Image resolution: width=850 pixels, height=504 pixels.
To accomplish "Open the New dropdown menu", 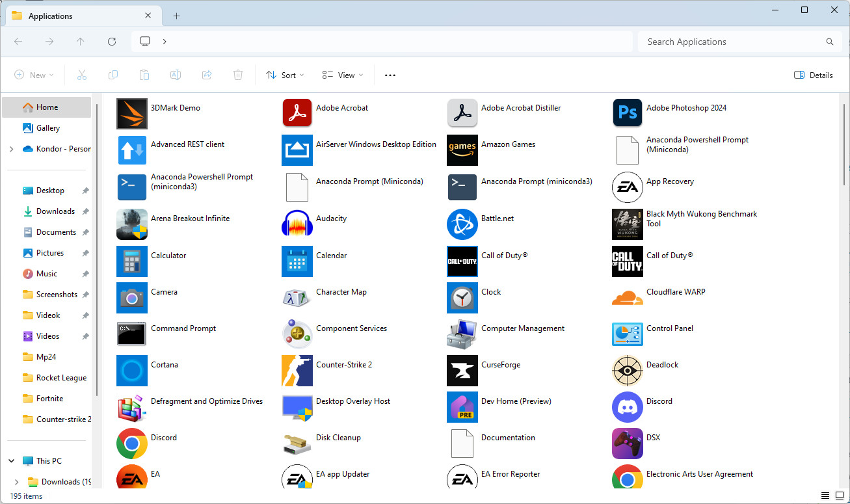I will [34, 75].
